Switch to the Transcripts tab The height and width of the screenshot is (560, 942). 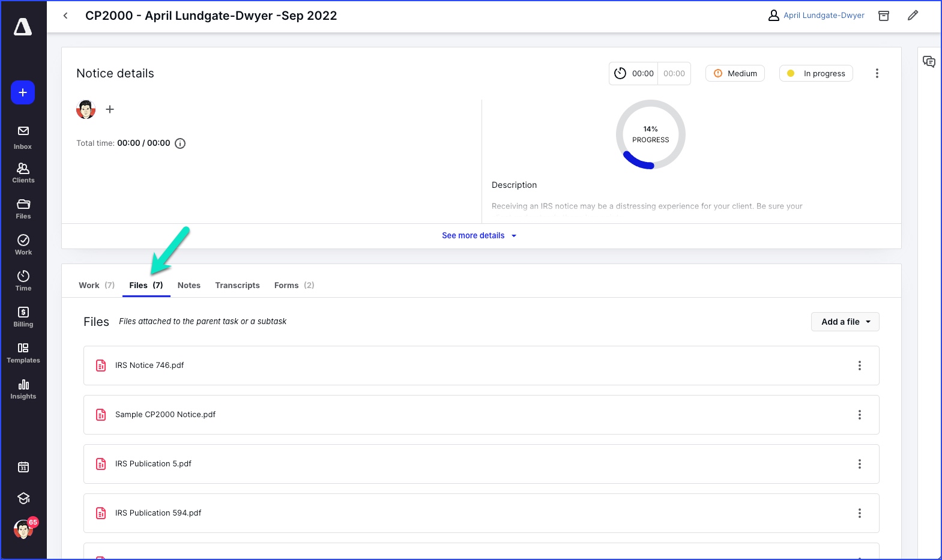click(x=237, y=285)
